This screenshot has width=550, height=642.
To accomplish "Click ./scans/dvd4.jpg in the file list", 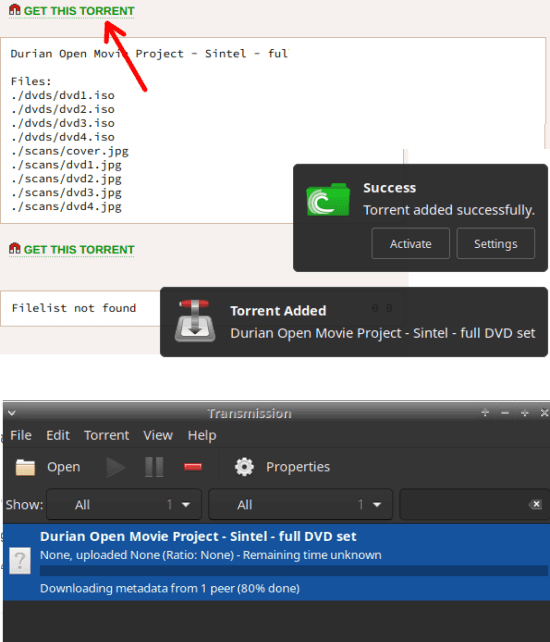I will tap(66, 207).
